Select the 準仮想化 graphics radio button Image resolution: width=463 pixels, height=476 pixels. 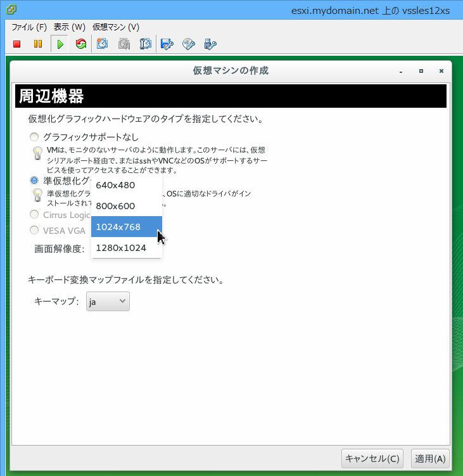[x=34, y=181]
